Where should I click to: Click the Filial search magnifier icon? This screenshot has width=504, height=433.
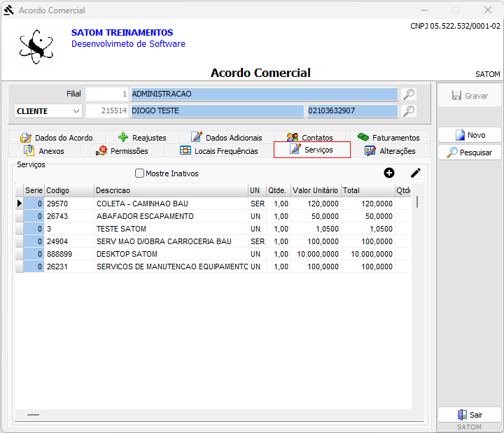click(x=409, y=94)
